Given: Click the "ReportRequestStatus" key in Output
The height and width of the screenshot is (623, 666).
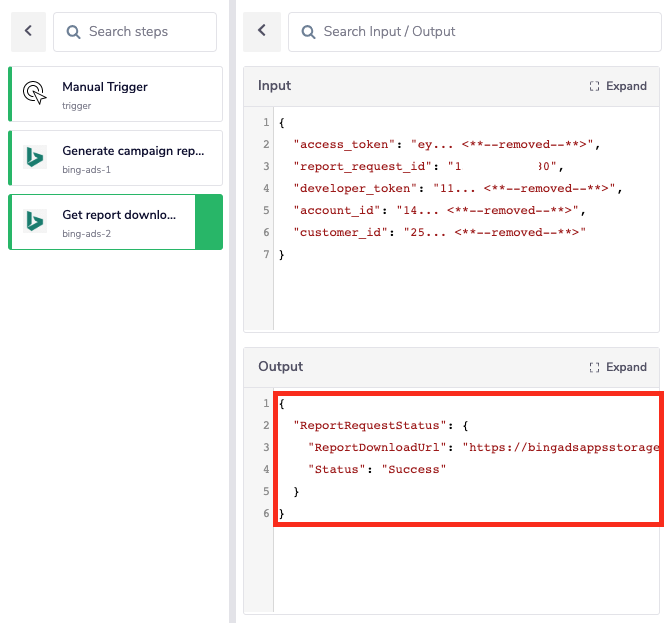Looking at the screenshot, I should [x=370, y=426].
